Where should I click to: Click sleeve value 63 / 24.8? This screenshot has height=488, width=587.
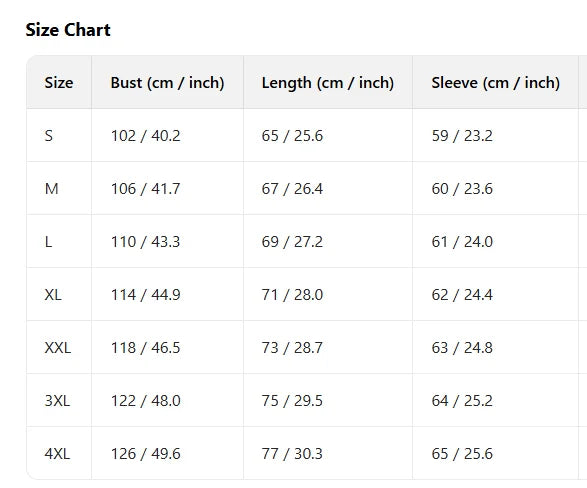tap(462, 348)
